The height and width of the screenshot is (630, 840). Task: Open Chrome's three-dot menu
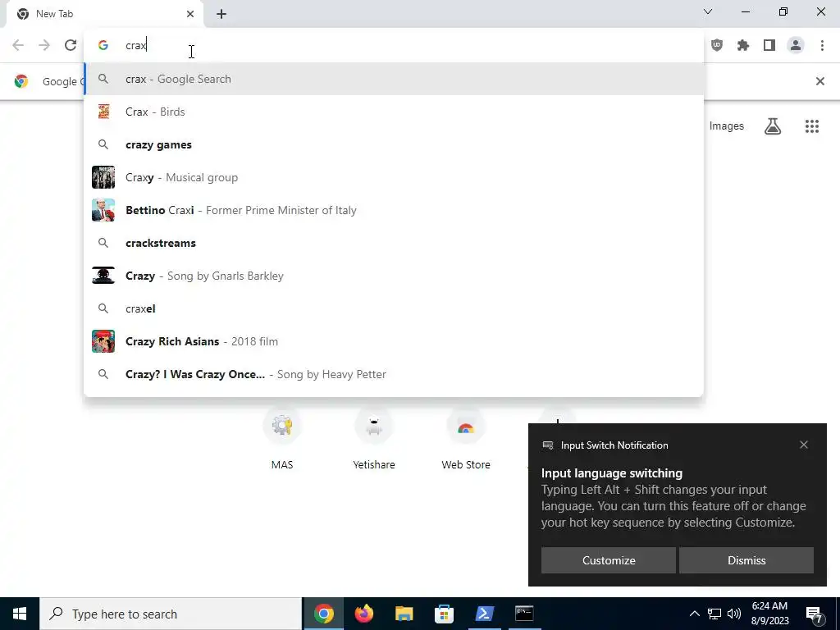822,45
